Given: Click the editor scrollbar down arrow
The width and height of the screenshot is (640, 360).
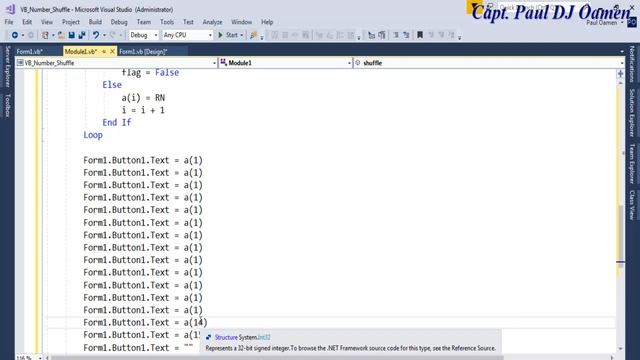Looking at the screenshot, I should coord(620,349).
